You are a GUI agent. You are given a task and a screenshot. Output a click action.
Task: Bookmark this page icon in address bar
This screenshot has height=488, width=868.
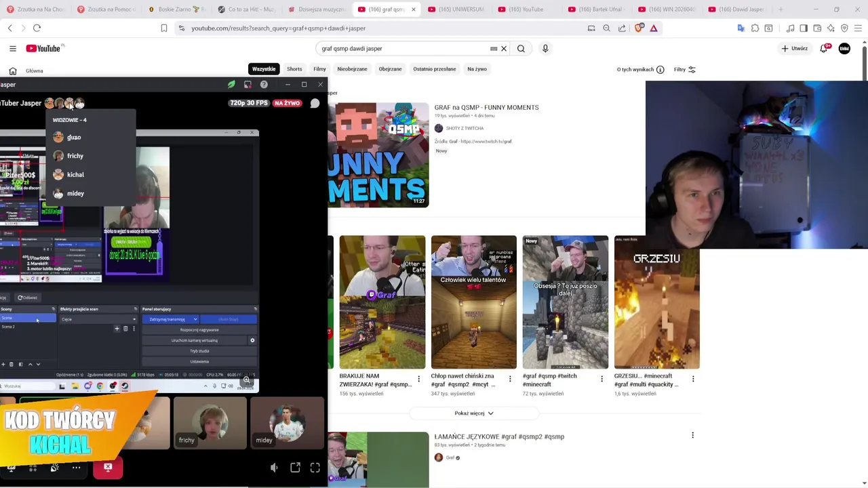point(164,28)
